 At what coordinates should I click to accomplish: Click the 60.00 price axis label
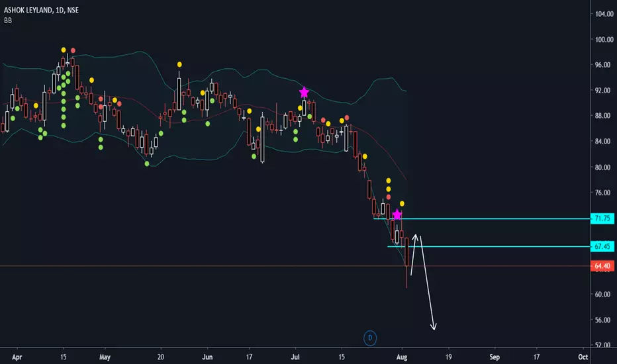tap(604, 295)
